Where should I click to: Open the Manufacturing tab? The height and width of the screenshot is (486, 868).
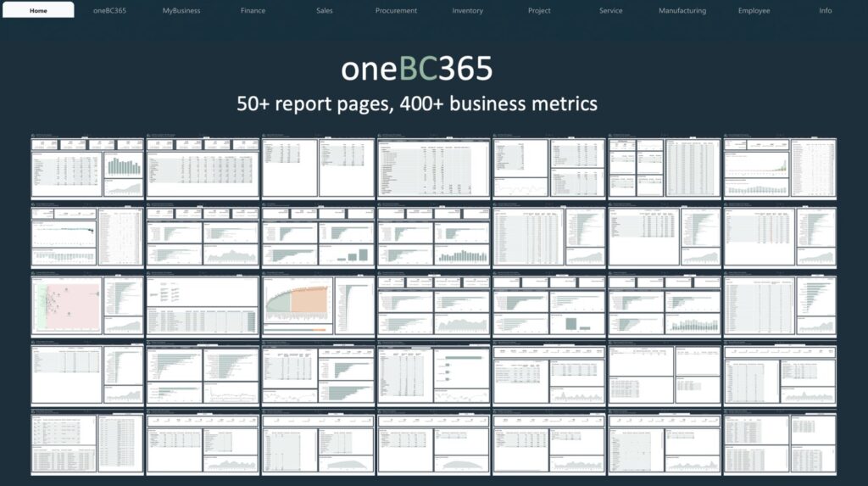tap(682, 10)
